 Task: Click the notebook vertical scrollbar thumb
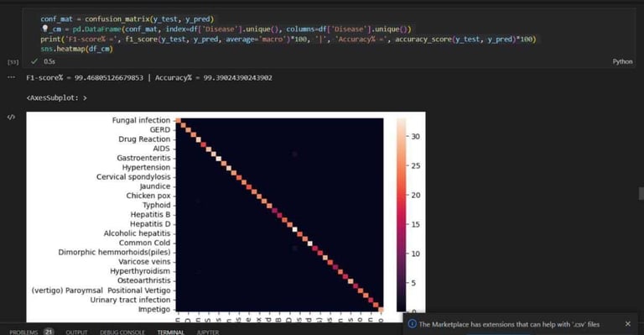tap(641, 193)
